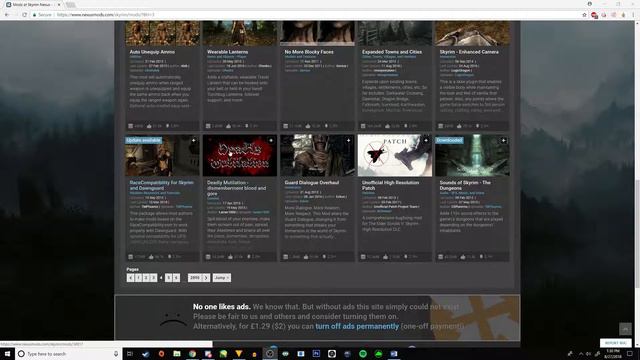Screen dimensions: 640x360
Task: Click the previous page arrow in pagination
Action: pyautogui.click(x=130, y=278)
